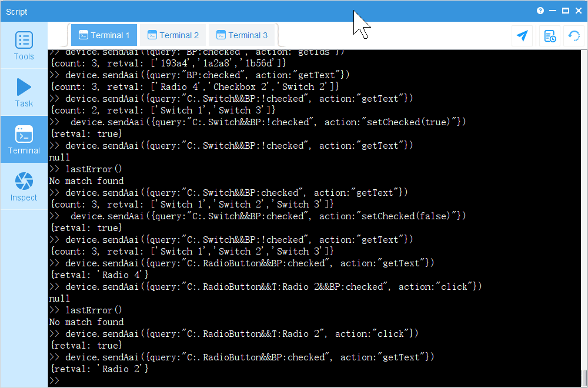Click the "Script" window title text
Viewport: 588px width, 388px height.
(16, 12)
